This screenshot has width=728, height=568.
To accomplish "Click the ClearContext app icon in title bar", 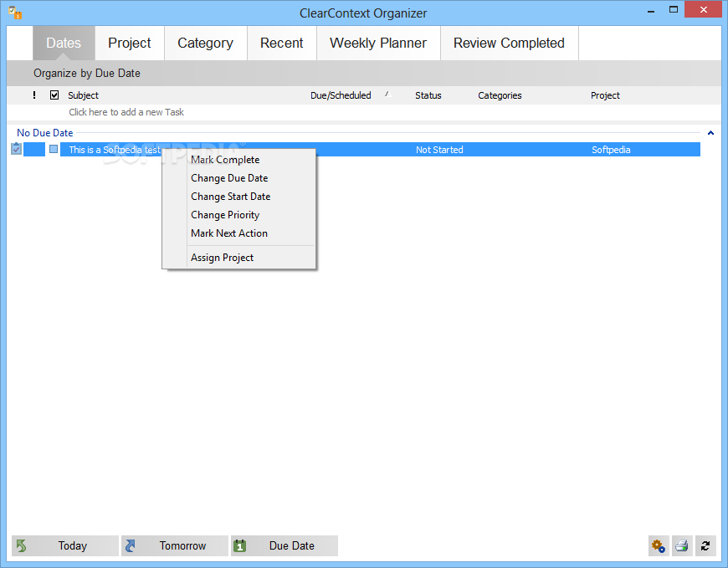I will [x=15, y=13].
